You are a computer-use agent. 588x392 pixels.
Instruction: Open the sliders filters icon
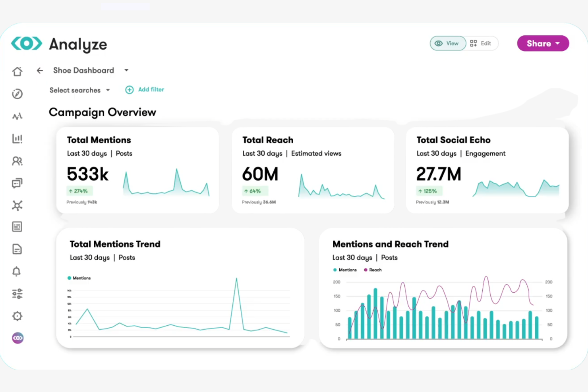17,294
